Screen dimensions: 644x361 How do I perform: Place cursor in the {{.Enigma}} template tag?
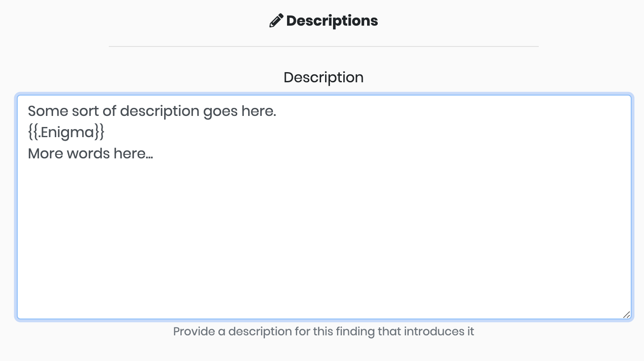[x=66, y=132]
